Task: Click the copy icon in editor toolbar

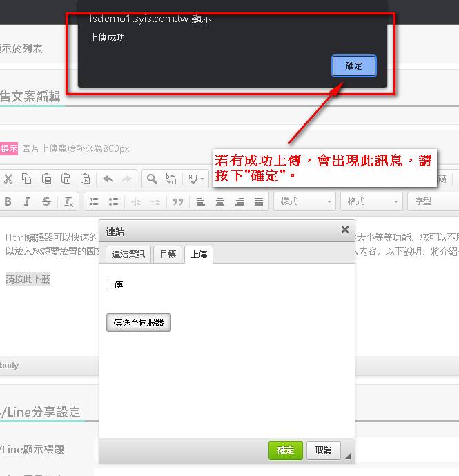Action: point(27,179)
